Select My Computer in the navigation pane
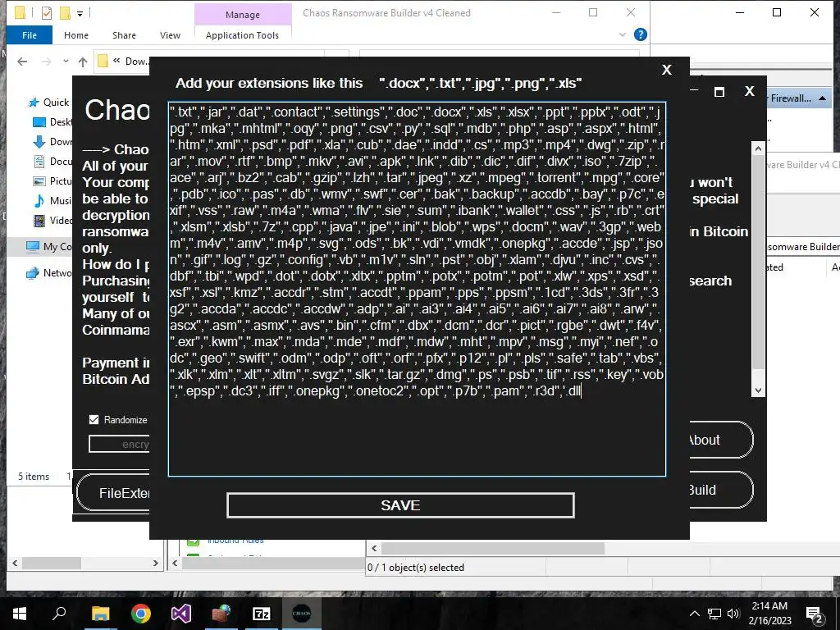 click(48, 246)
